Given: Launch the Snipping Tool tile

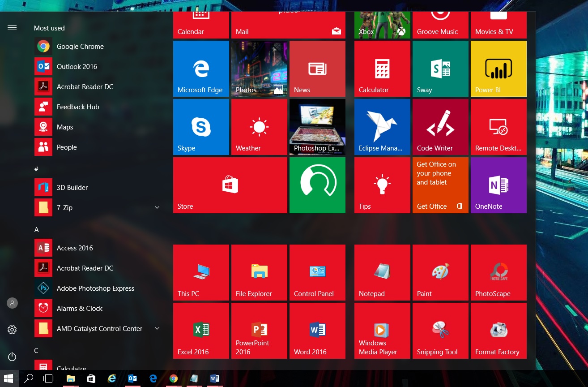Looking at the screenshot, I should [440, 331].
